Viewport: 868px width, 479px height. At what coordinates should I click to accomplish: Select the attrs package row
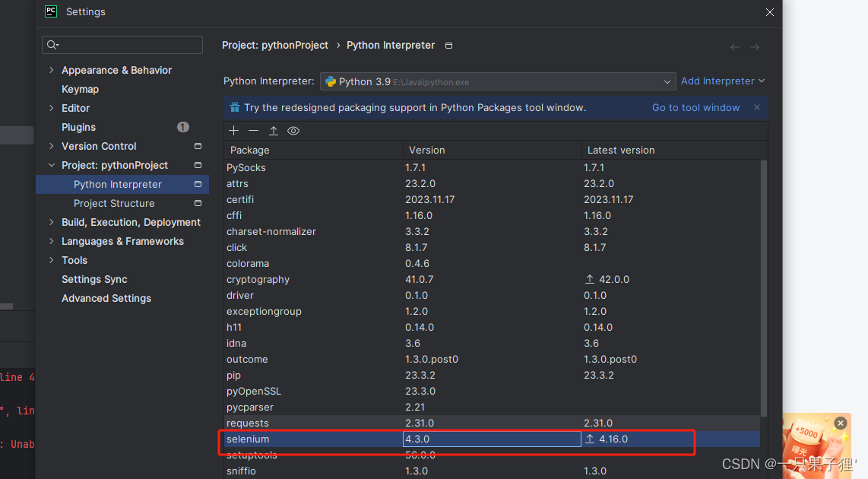coord(492,183)
